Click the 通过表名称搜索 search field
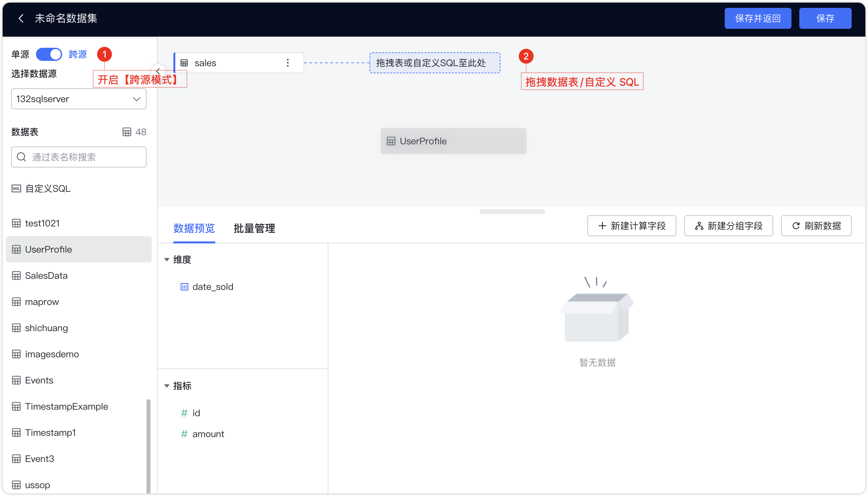Viewport: 868px width, 496px height. coord(79,157)
